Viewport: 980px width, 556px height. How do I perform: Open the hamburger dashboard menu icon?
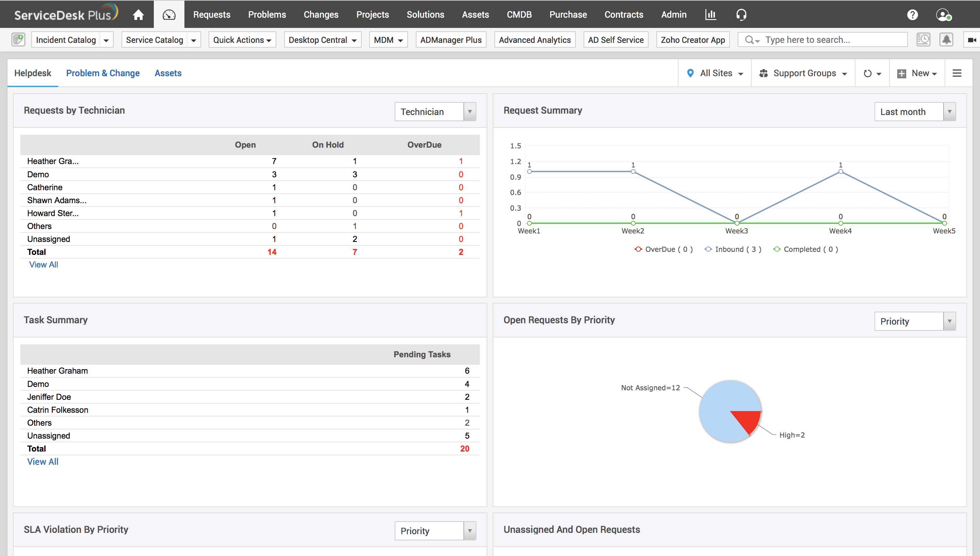point(957,73)
